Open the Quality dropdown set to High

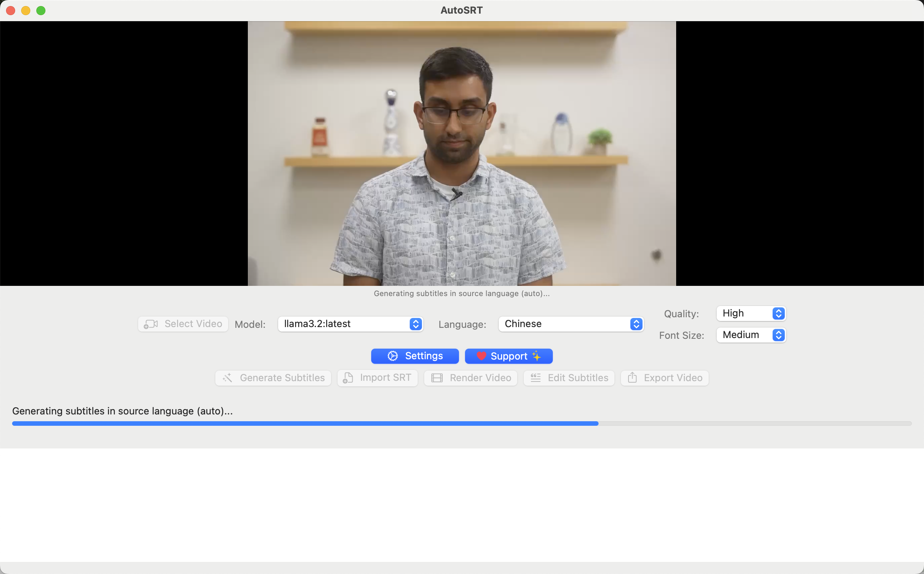point(750,313)
